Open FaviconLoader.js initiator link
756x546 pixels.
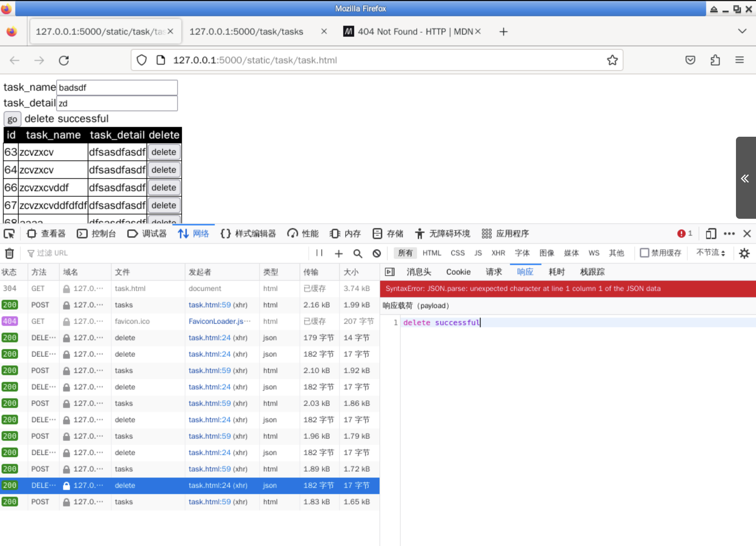point(220,321)
